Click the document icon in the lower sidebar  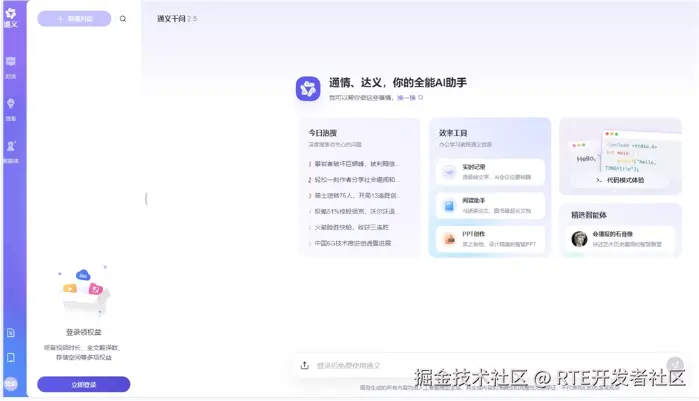[x=11, y=332]
